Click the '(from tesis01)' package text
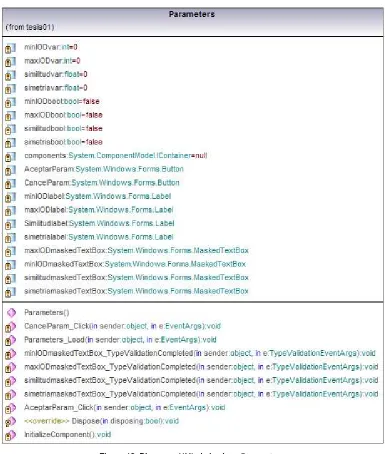385x454 pixels. pos(30,27)
